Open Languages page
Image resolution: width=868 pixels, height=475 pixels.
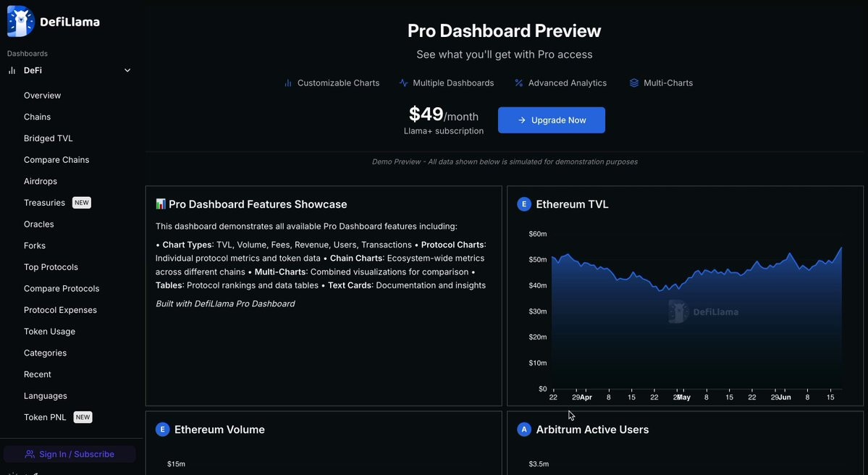tap(46, 396)
